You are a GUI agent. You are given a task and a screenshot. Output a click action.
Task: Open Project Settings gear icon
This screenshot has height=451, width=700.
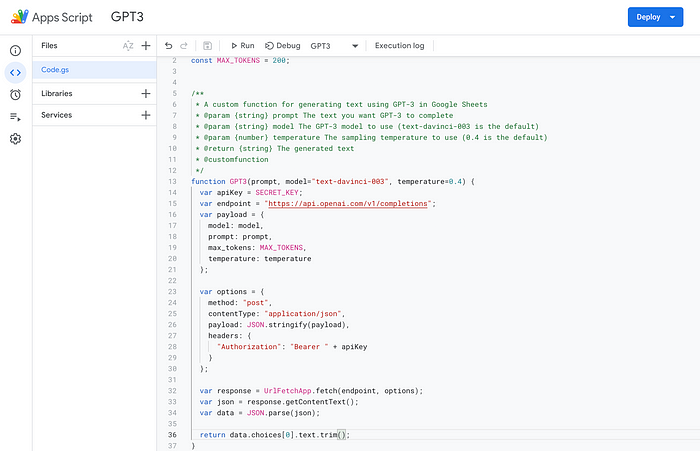pos(15,139)
